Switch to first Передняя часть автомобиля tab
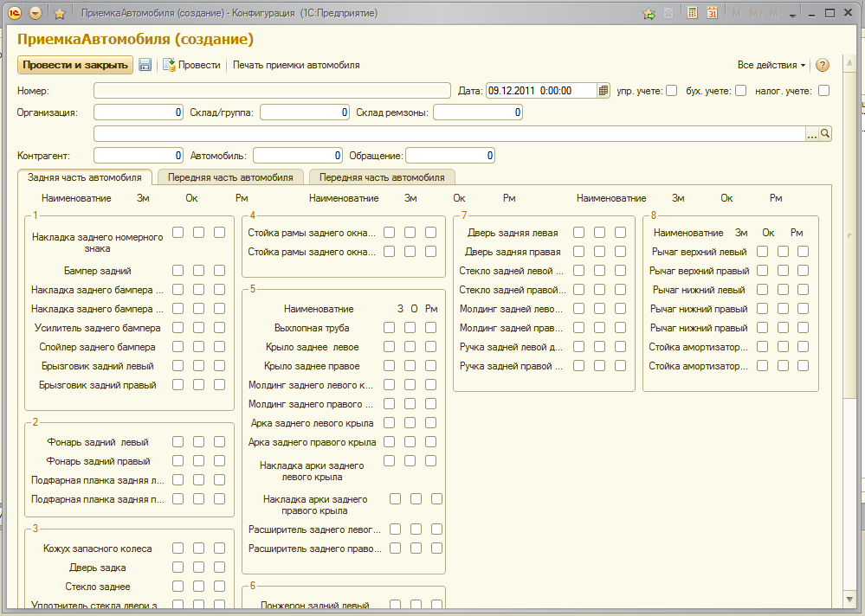Viewport: 865px width, 616px height. point(229,176)
